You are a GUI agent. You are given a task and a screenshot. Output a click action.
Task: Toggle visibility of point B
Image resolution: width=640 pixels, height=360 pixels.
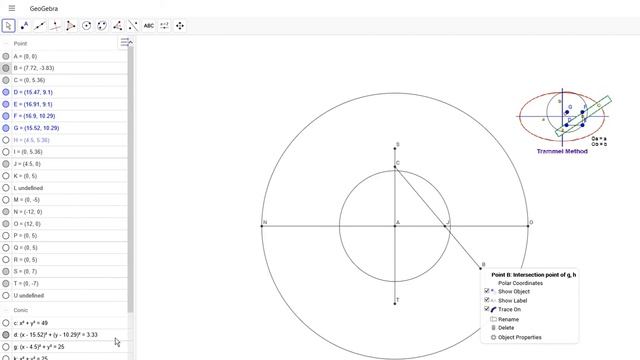click(x=6, y=68)
